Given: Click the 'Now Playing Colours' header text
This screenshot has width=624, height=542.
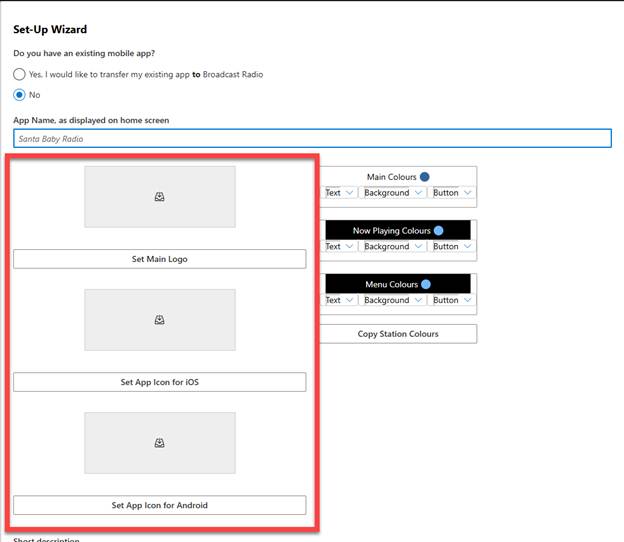Looking at the screenshot, I should click(392, 231).
